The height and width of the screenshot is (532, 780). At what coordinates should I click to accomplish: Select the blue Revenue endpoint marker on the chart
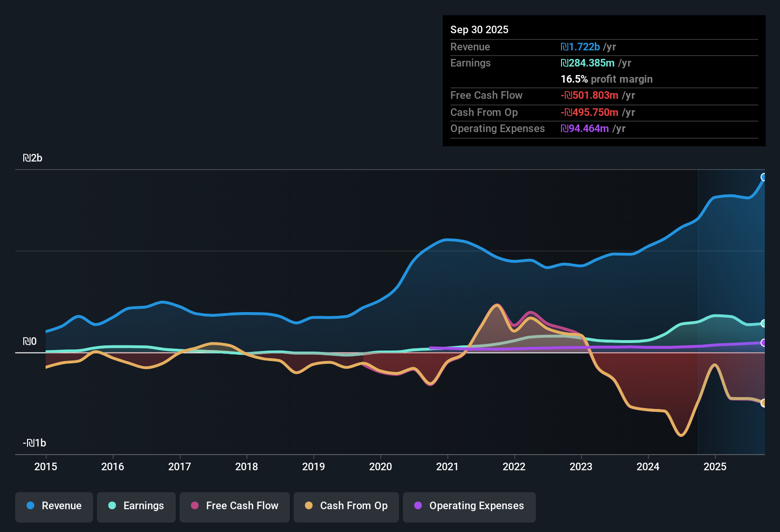point(764,177)
